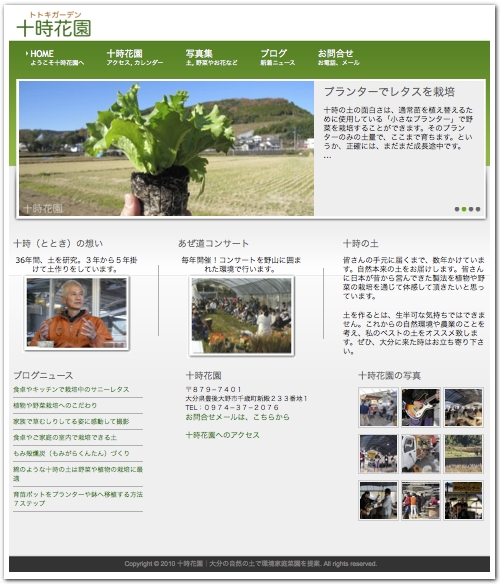The width and height of the screenshot is (500, 584).
Task: Open blog post もみ殻燻炭づくり
Action: [71, 453]
